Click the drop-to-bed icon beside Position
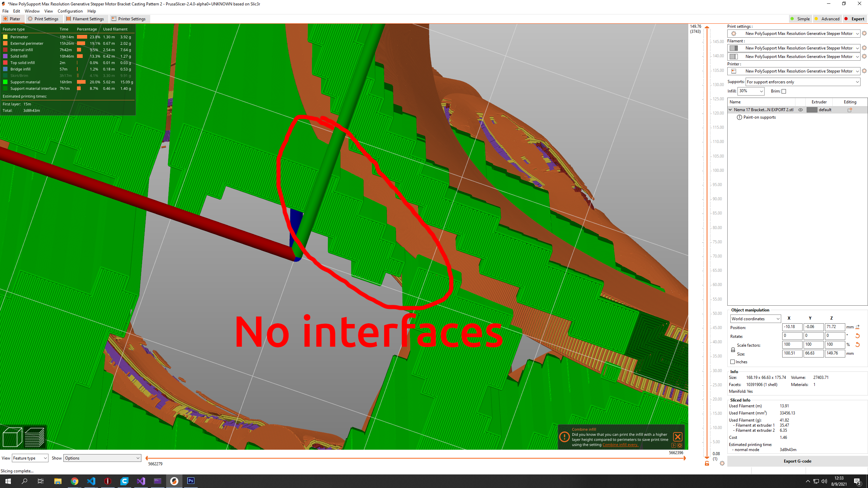Image resolution: width=868 pixels, height=488 pixels. (x=857, y=327)
